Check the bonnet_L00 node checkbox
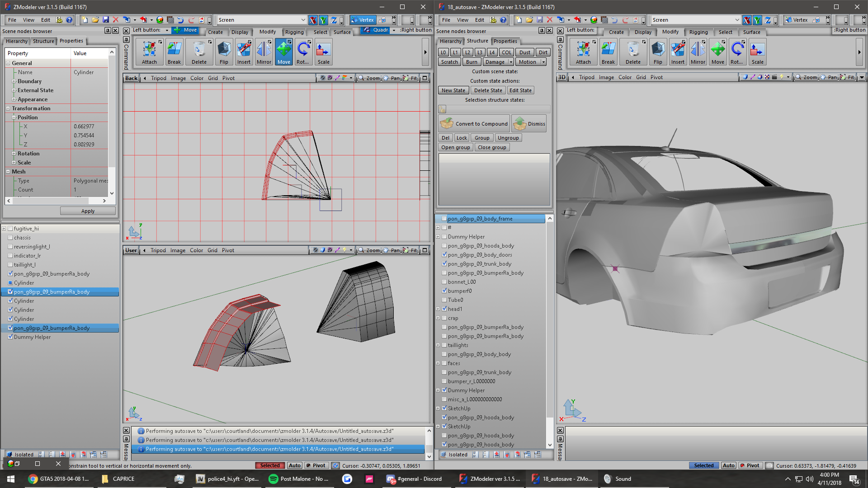 (444, 282)
